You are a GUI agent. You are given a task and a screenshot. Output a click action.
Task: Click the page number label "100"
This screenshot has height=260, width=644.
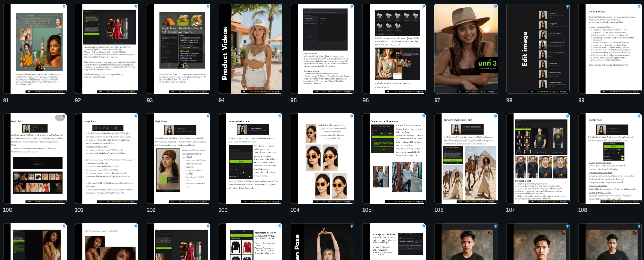(7, 210)
